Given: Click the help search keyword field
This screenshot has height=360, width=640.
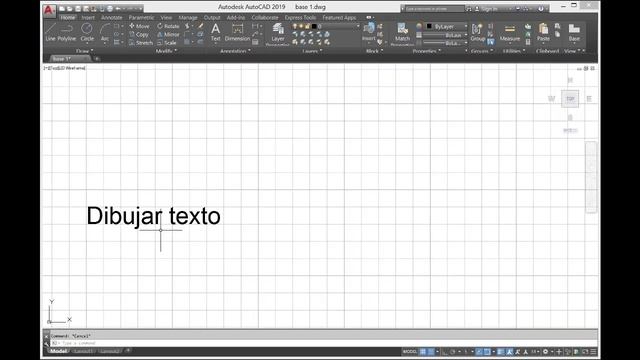Looking at the screenshot, I should (x=435, y=9).
